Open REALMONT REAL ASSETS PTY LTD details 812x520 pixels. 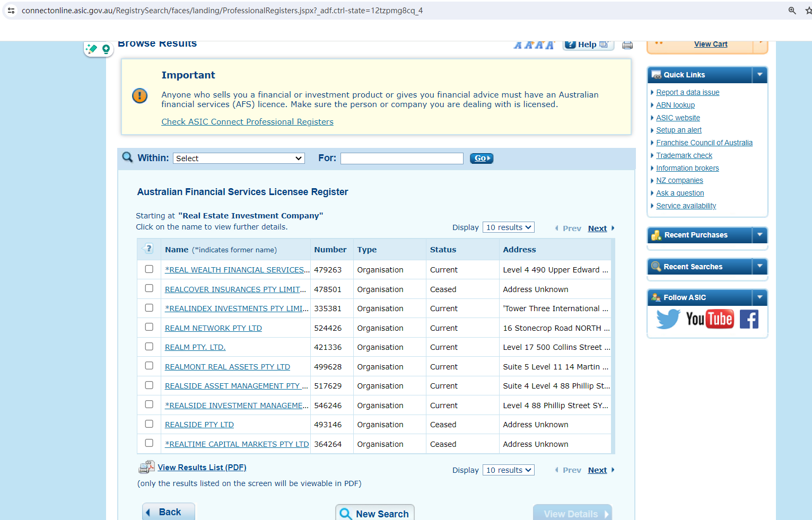[x=227, y=367]
